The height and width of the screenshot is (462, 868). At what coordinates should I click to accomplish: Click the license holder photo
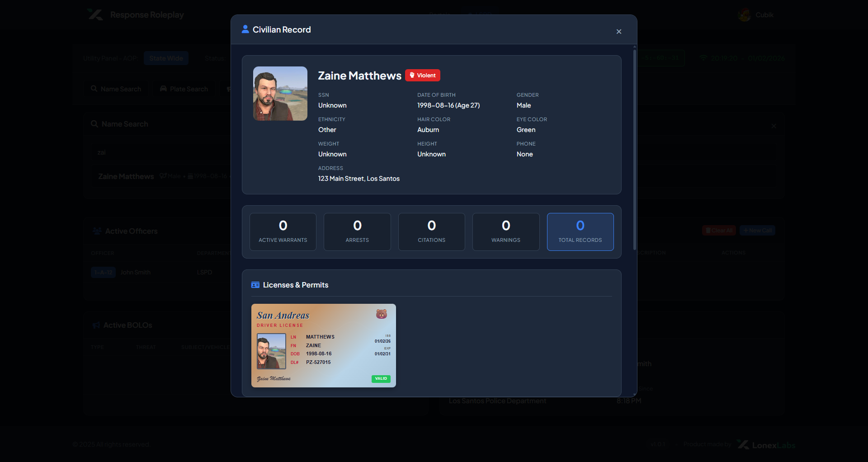tap(271, 351)
